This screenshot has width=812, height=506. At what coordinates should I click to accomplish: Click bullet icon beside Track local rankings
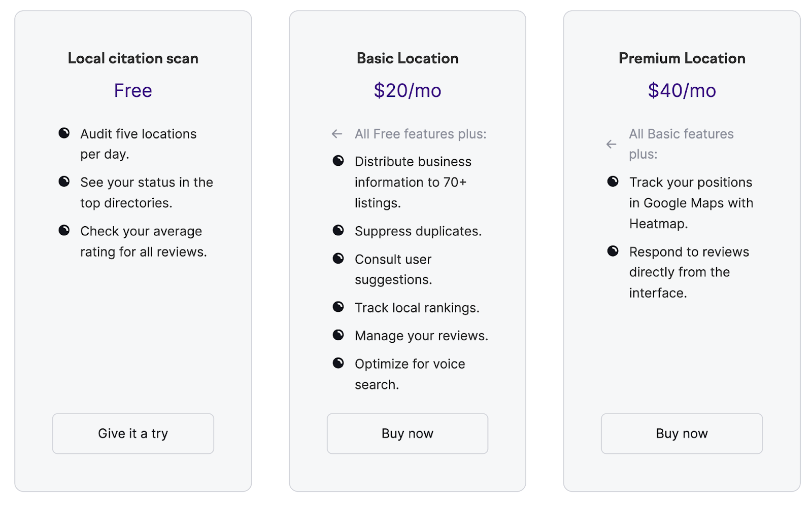338,307
